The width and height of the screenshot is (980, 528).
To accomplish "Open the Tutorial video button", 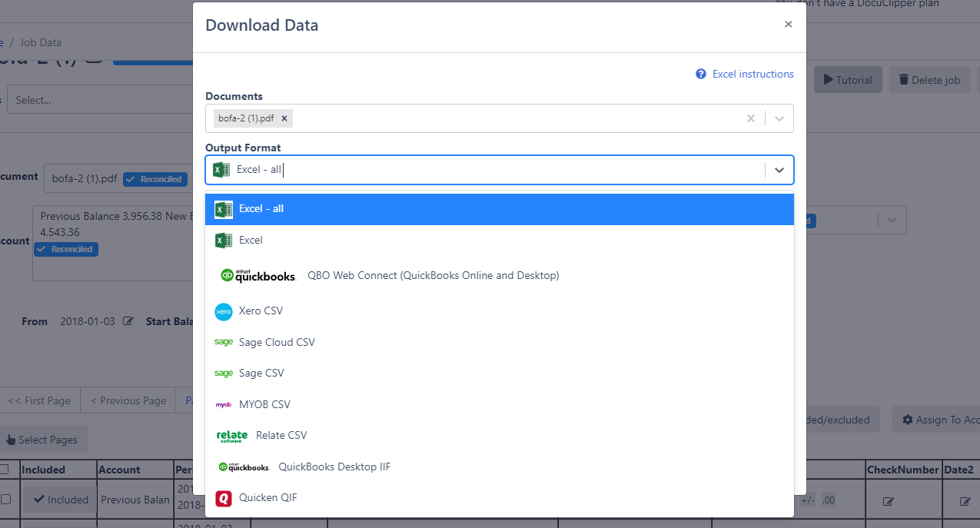I will (x=848, y=80).
